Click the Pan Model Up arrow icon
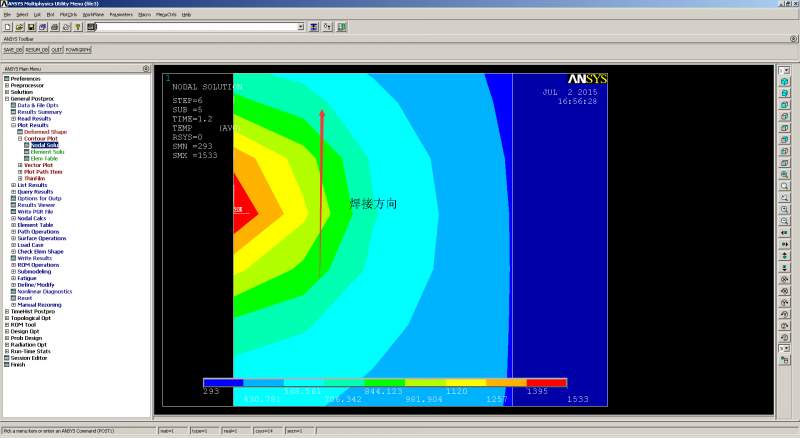 [785, 256]
